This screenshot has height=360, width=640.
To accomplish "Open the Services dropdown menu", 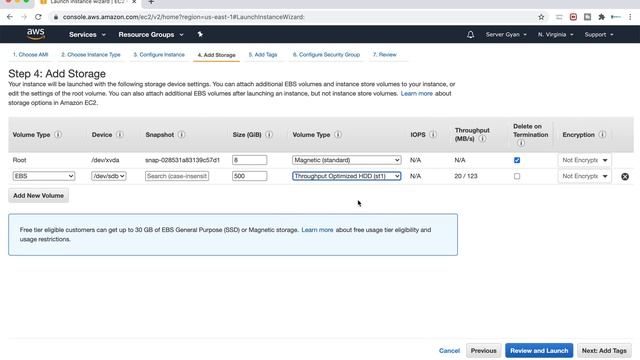I will click(87, 35).
